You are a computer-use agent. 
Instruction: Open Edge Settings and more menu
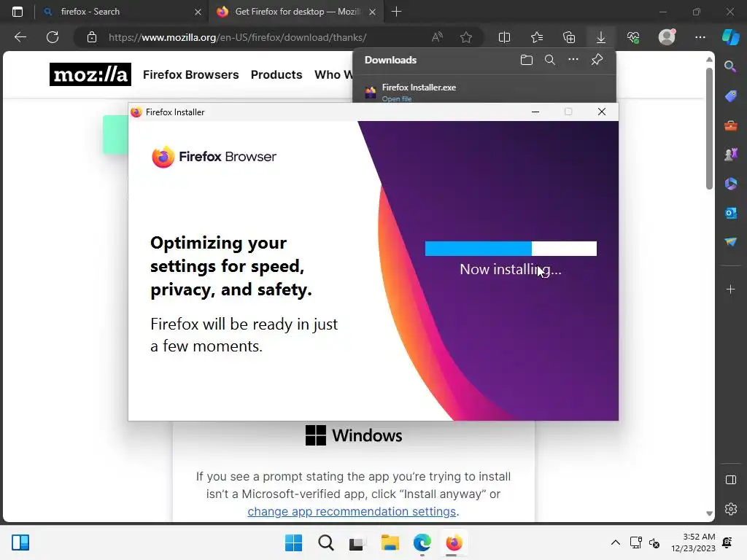click(700, 37)
